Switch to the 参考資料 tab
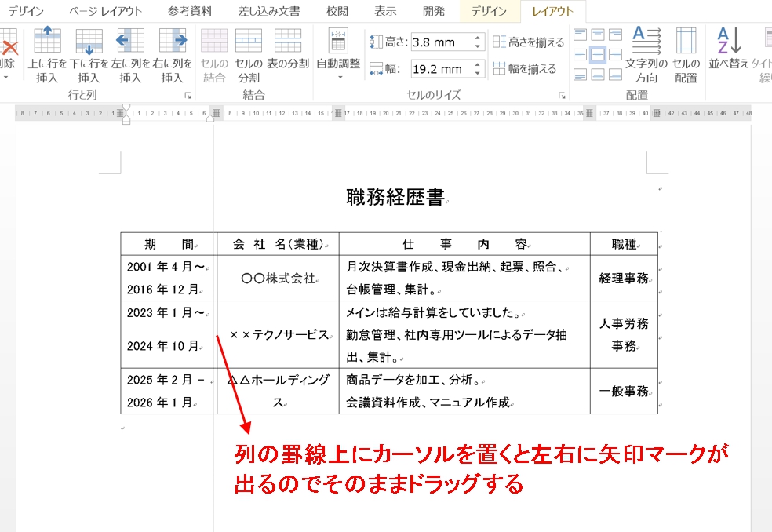The height and width of the screenshot is (532, 772). [190, 11]
